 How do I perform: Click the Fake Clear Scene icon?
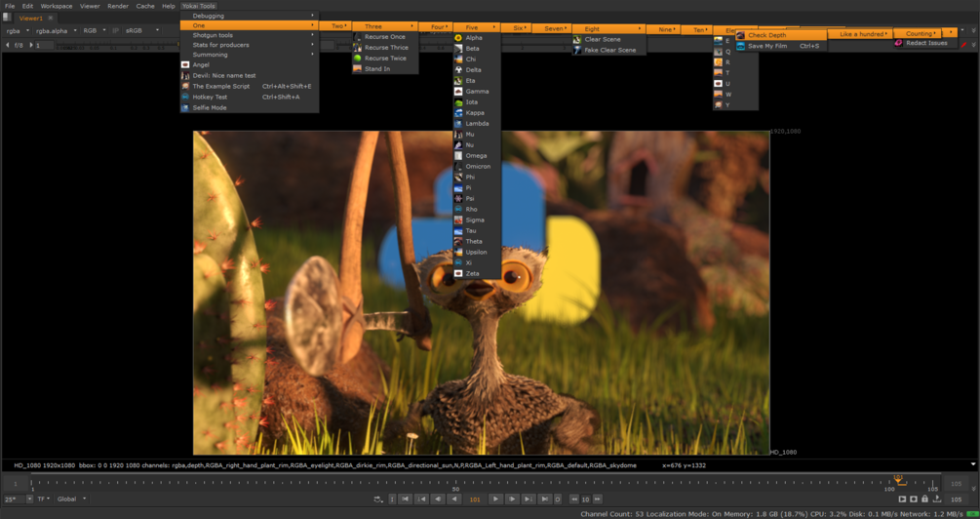pyautogui.click(x=577, y=50)
